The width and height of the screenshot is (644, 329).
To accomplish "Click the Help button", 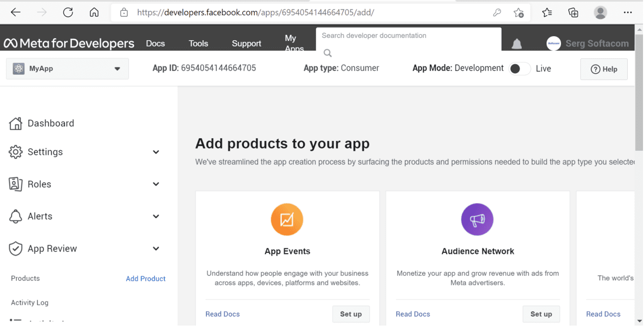I will 604,69.
